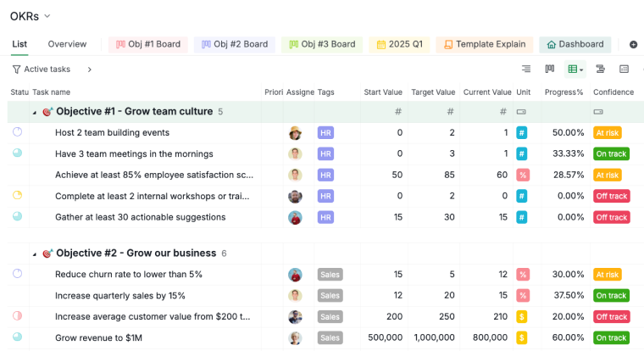This screenshot has height=351, width=644.
Task: Open the Obj #2 Board tab
Action: (x=235, y=44)
